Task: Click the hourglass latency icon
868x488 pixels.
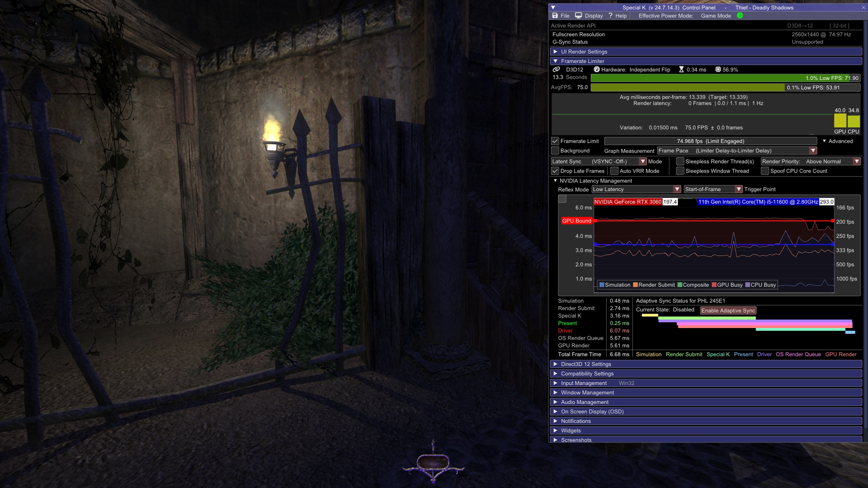Action: pos(681,69)
